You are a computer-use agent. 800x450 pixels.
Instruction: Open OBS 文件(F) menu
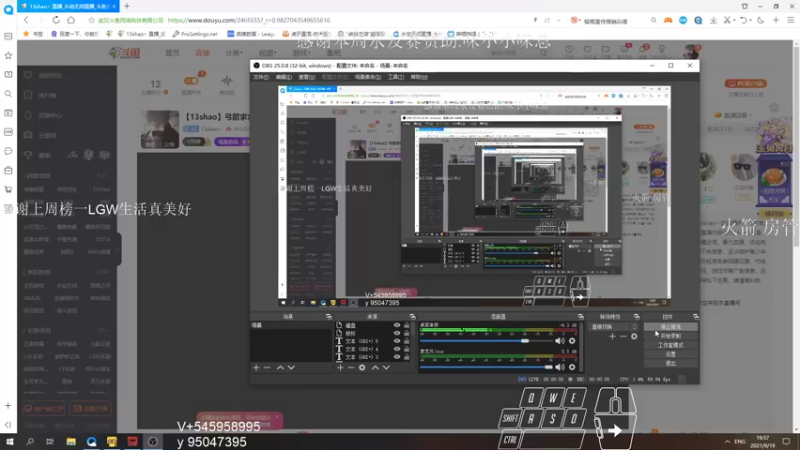pos(261,77)
